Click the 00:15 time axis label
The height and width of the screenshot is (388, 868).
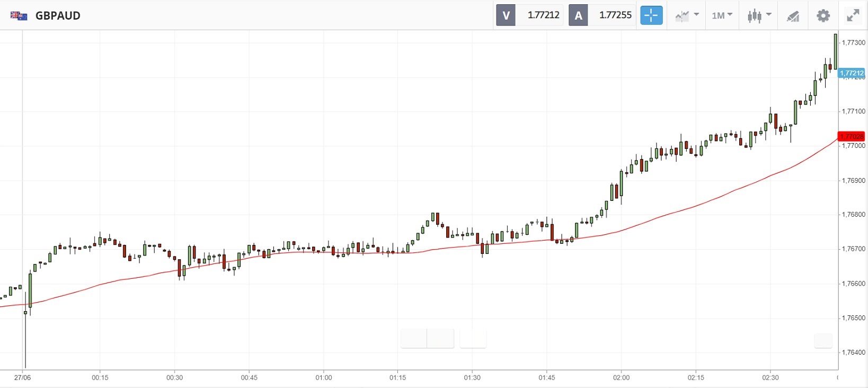click(x=100, y=378)
